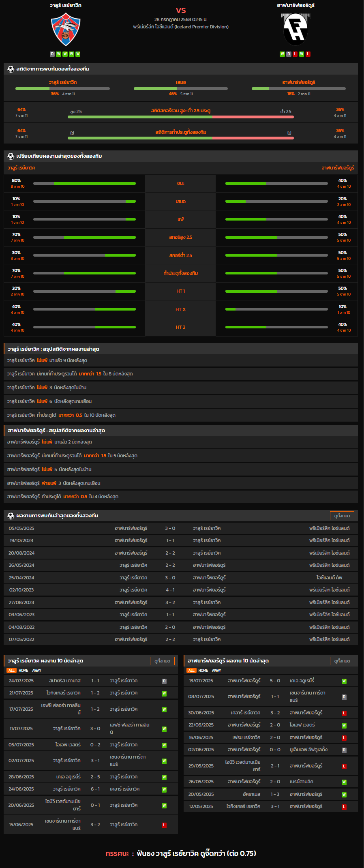Screen dimensions: 364x868
Task: Click the สกอร์สูง 2.5 comparison row label
Action: (x=181, y=237)
